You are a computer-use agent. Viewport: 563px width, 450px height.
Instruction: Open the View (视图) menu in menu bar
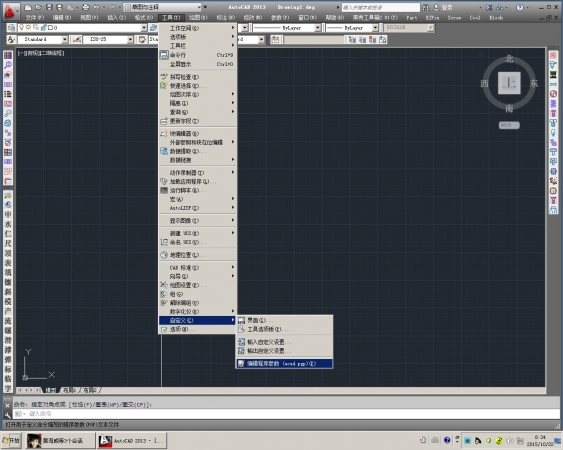[89, 17]
